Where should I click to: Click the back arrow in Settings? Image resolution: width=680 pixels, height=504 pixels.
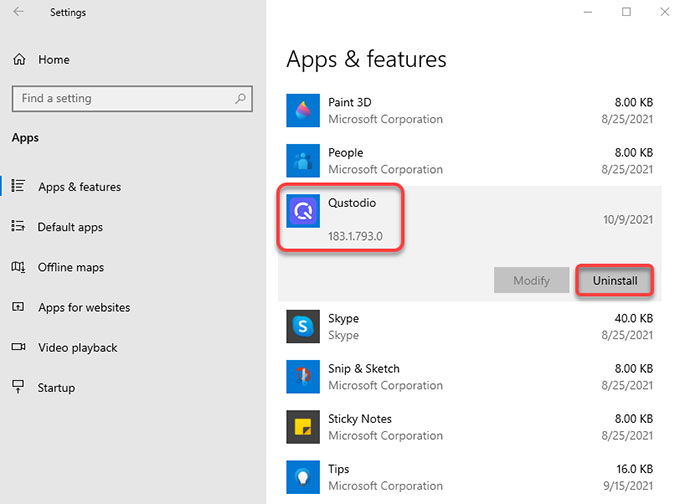point(18,12)
